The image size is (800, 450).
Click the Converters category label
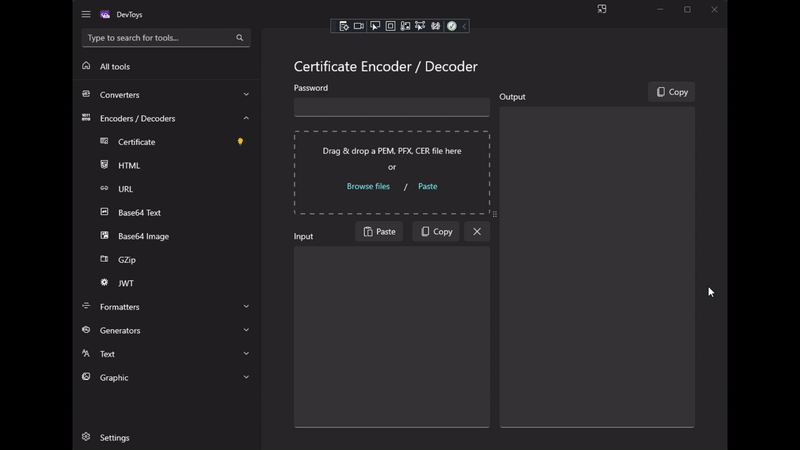coord(119,95)
